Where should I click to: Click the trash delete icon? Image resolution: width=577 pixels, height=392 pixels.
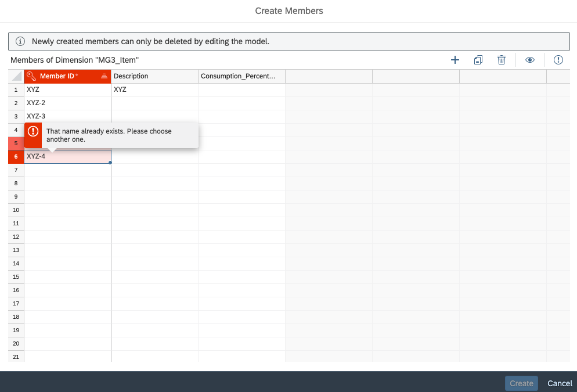[x=502, y=60]
